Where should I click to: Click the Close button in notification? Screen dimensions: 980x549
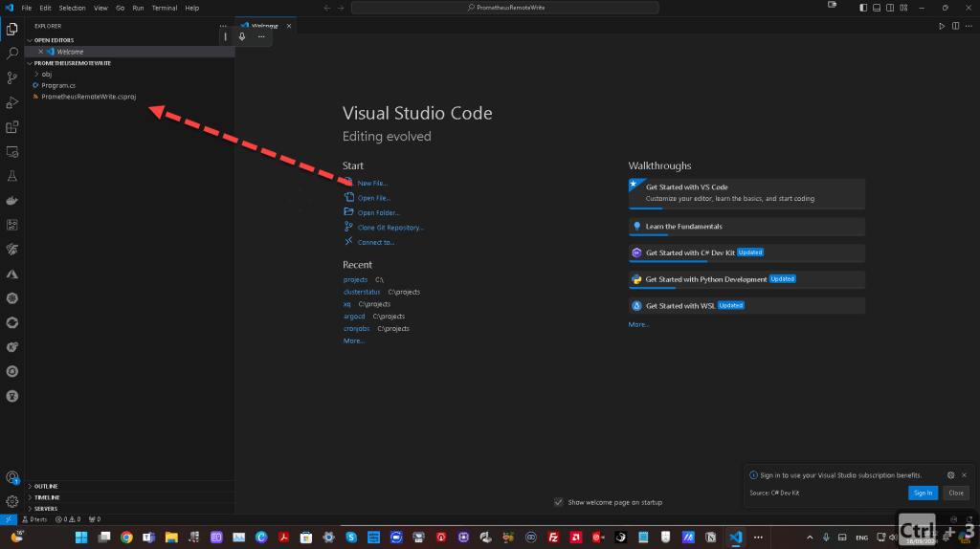(x=956, y=493)
